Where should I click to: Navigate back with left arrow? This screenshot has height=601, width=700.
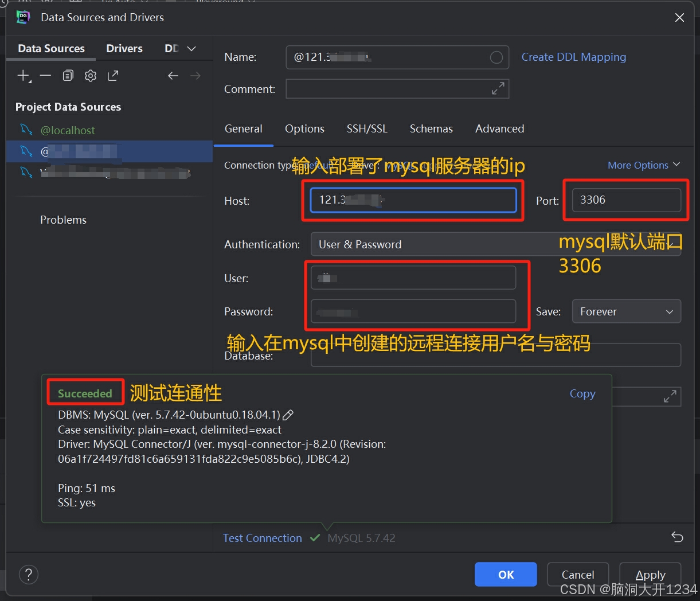click(x=173, y=76)
